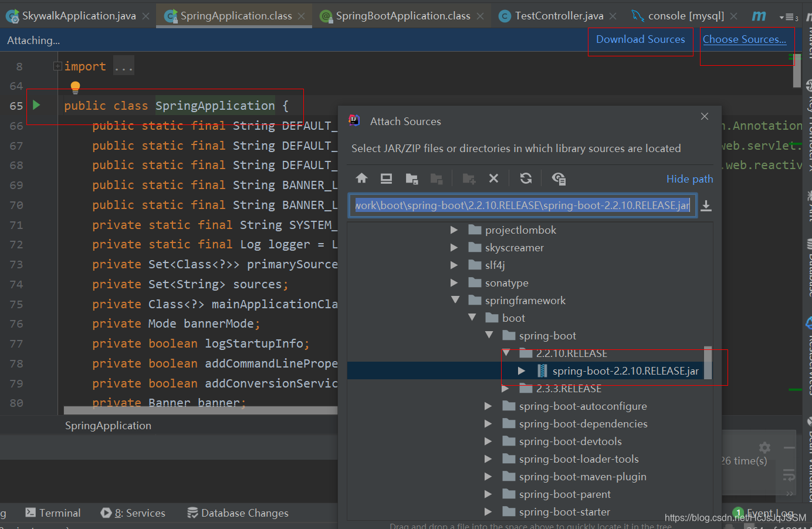Switch to SpringBootApplication.class tab
Viewport: 812px width, 529px height.
click(x=403, y=16)
